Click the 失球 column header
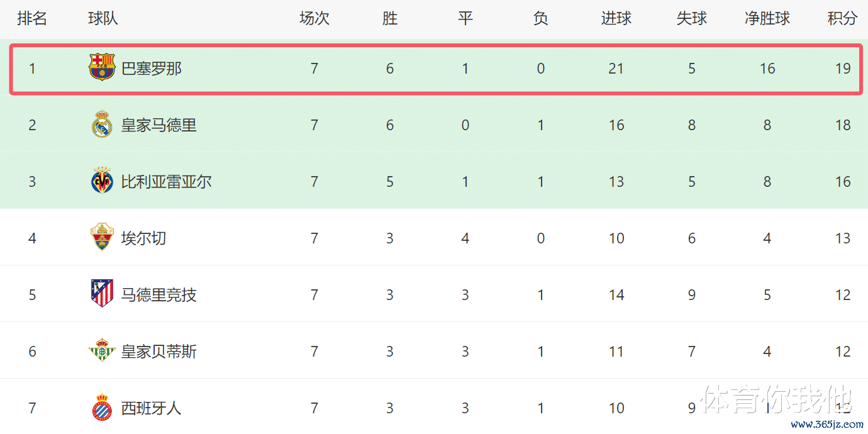 point(692,18)
